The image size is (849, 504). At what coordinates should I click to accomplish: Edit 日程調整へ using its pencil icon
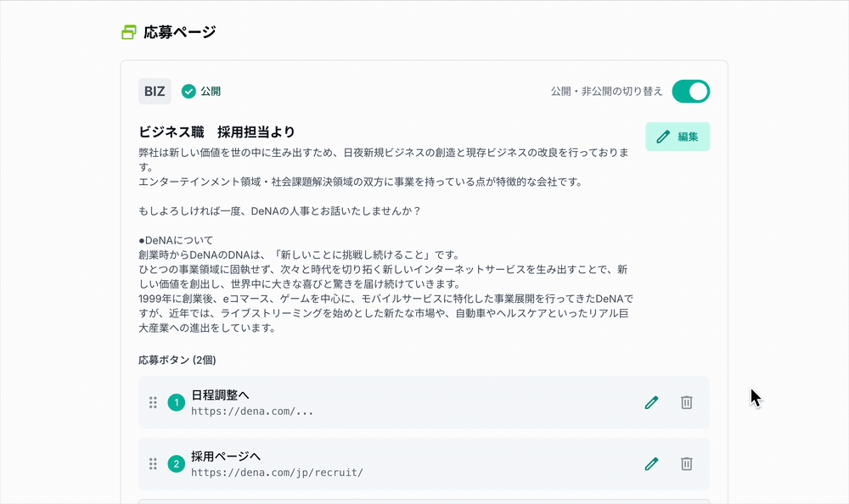[x=651, y=402]
